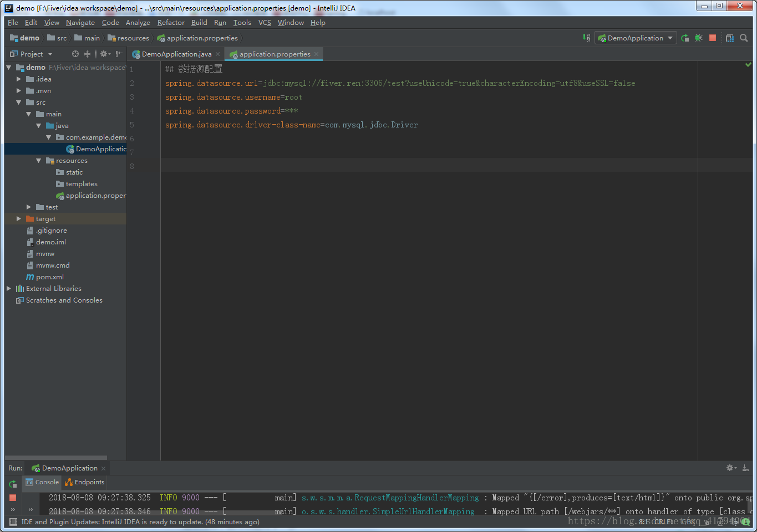Hide the Project tool window
Image resolution: width=757 pixels, height=532 pixels.
point(118,54)
